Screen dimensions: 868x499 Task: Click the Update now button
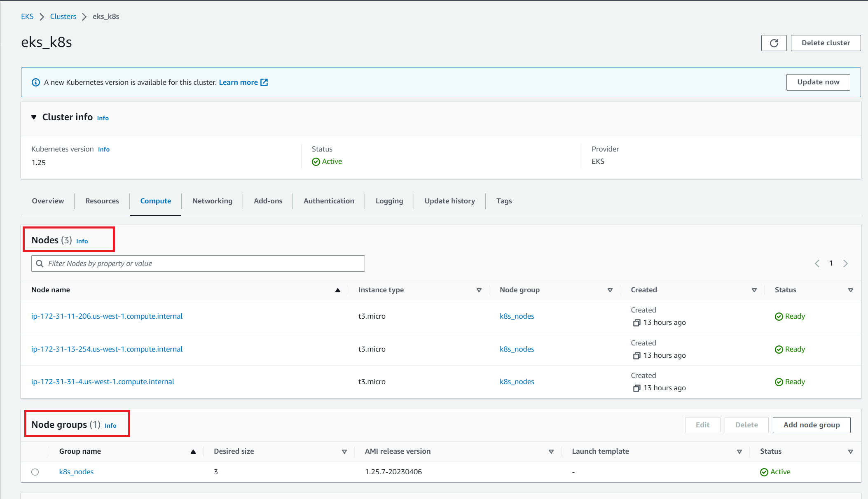click(818, 82)
